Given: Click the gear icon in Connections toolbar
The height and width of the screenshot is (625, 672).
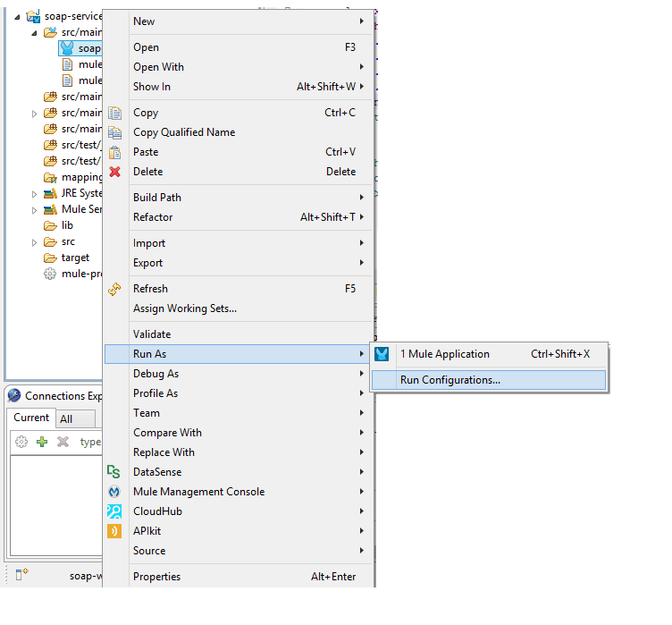Looking at the screenshot, I should (21, 442).
